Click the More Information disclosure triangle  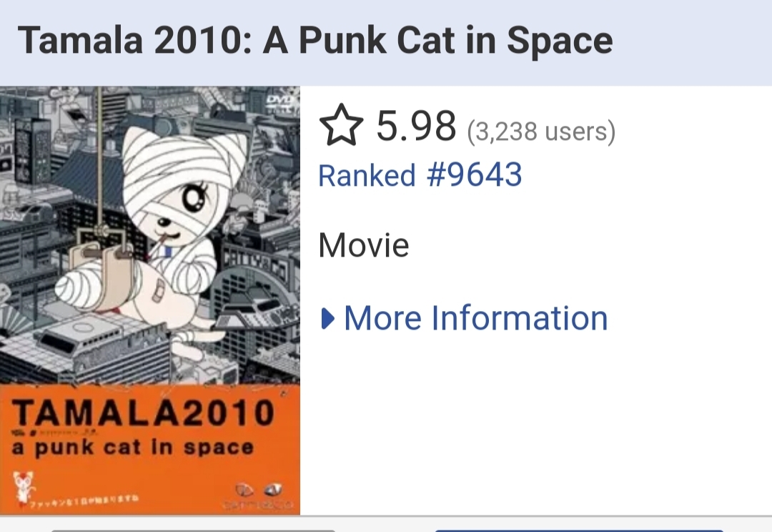tap(328, 319)
